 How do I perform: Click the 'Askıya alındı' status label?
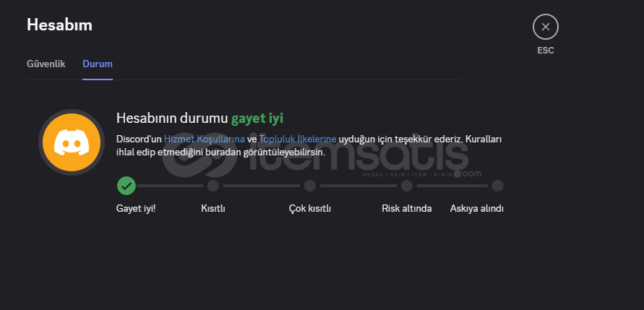[x=477, y=209]
